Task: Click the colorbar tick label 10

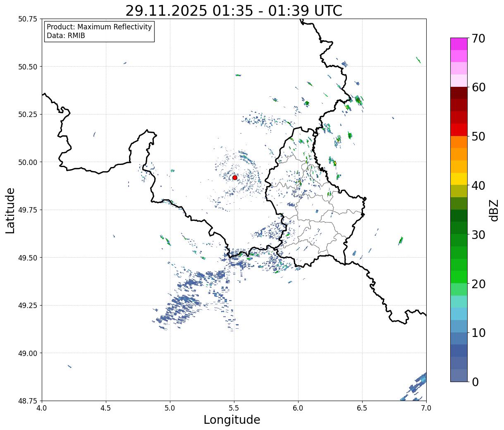Action: click(x=478, y=332)
